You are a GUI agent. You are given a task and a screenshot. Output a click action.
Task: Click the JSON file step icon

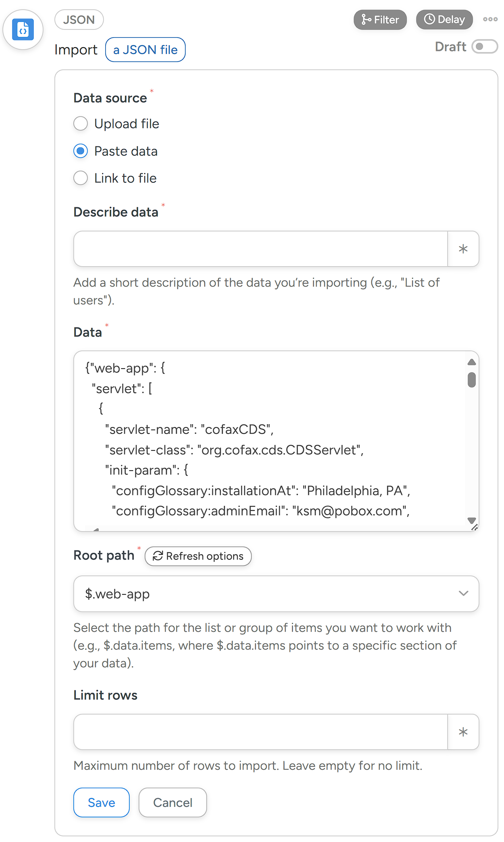23,29
